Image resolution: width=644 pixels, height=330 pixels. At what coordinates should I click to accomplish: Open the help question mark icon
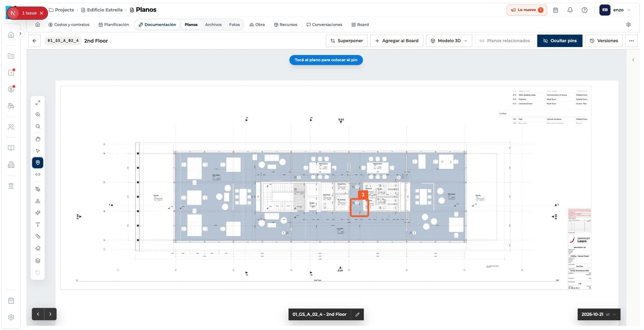[585, 10]
